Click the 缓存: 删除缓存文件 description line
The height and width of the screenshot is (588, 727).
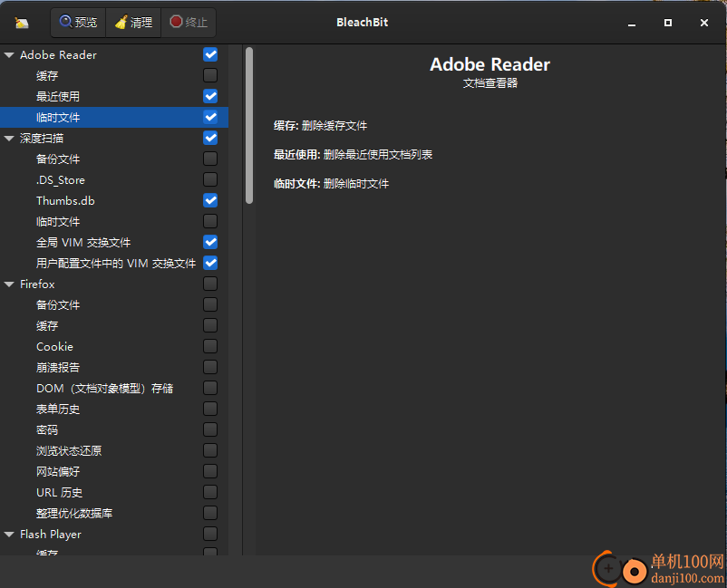point(320,126)
